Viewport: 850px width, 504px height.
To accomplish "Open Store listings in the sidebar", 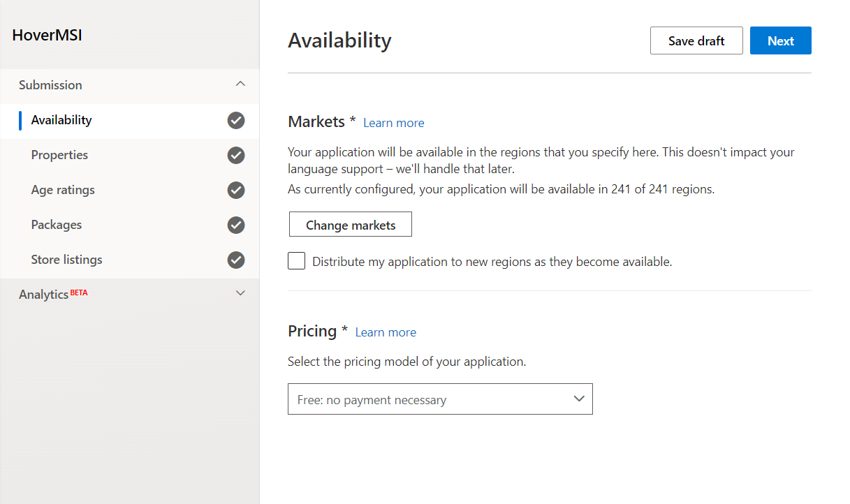I will point(129,260).
